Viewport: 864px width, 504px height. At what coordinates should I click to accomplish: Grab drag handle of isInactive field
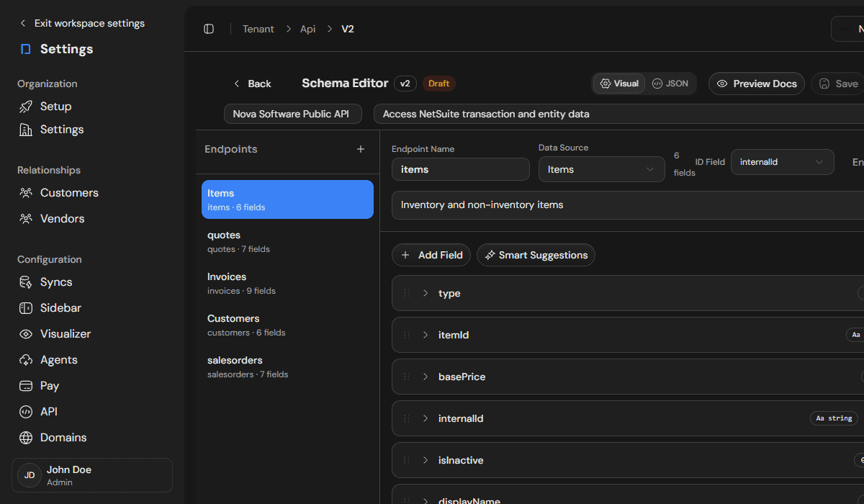tap(406, 460)
